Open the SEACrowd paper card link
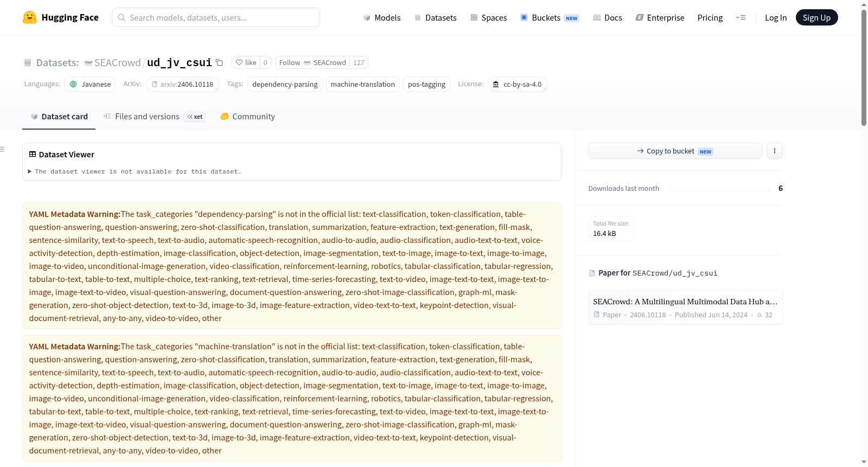Screen dimensions: 868x467 pos(685,308)
